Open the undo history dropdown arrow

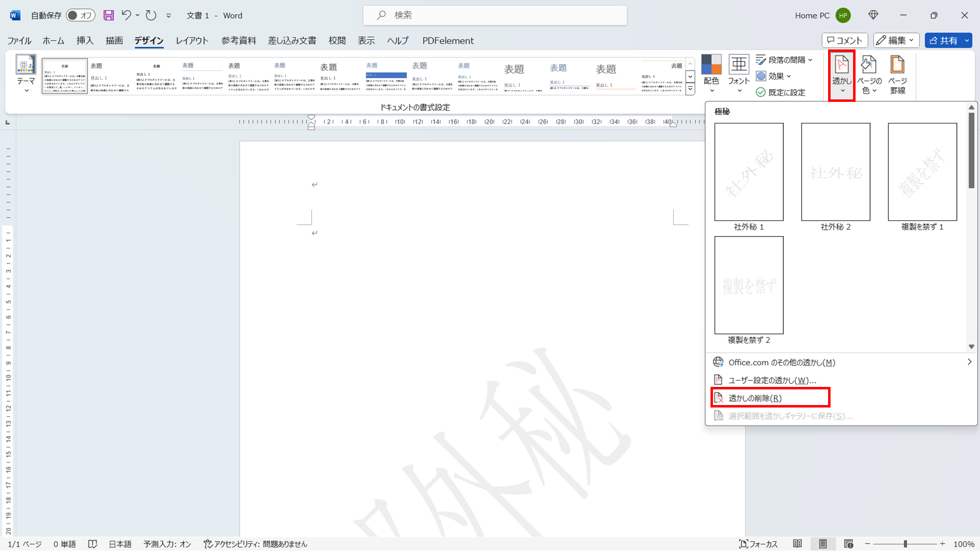tap(138, 15)
